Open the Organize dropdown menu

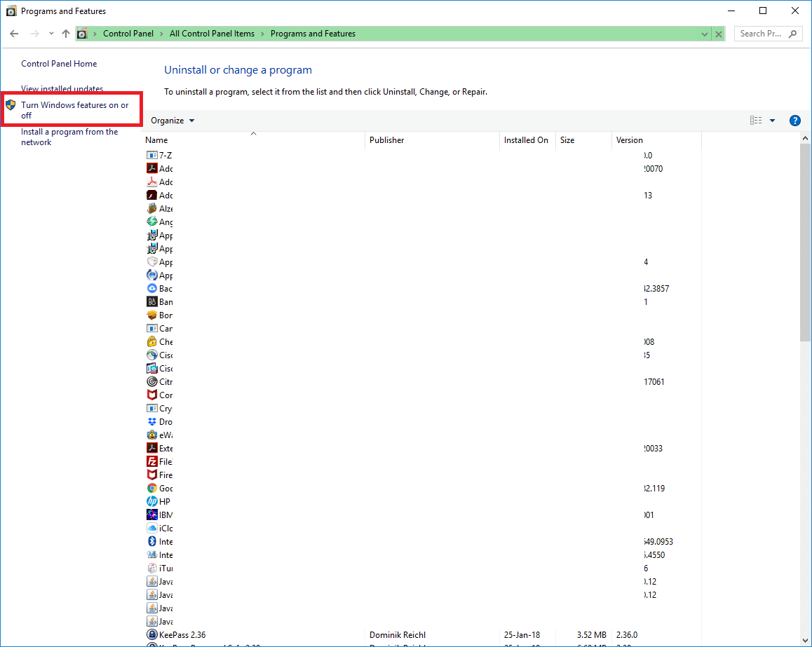coord(172,121)
